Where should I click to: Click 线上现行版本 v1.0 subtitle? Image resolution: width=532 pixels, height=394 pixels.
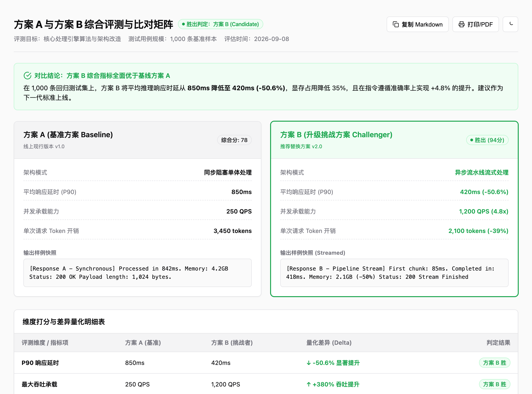point(44,146)
